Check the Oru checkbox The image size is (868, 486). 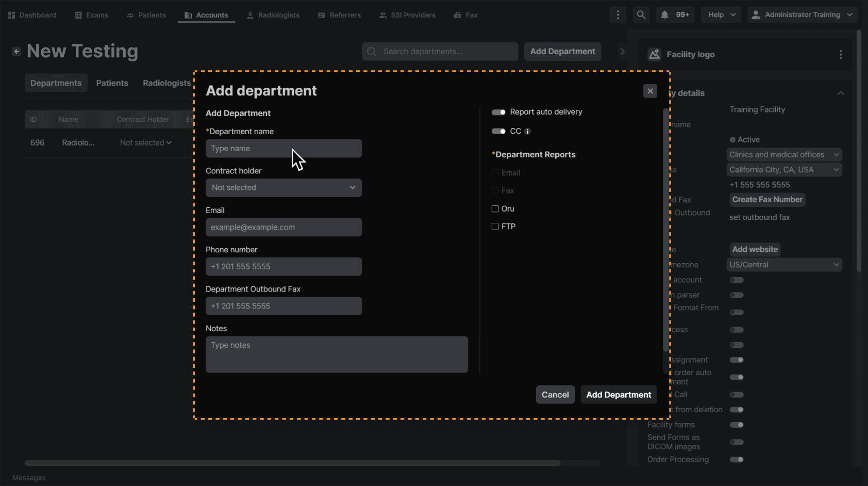pyautogui.click(x=495, y=209)
